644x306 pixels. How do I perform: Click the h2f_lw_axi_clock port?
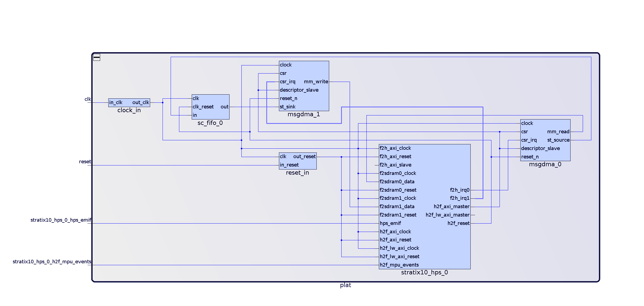pos(399,248)
